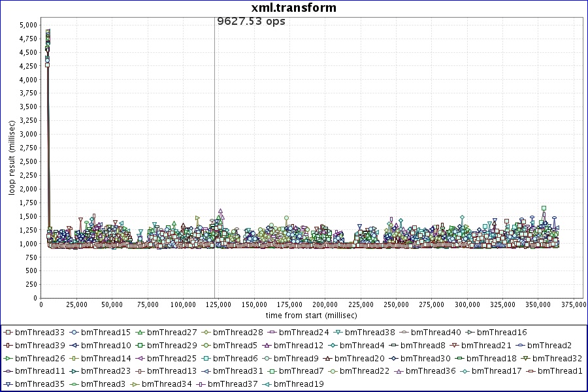Select the bmThread16 legend marker icon

pos(469,333)
